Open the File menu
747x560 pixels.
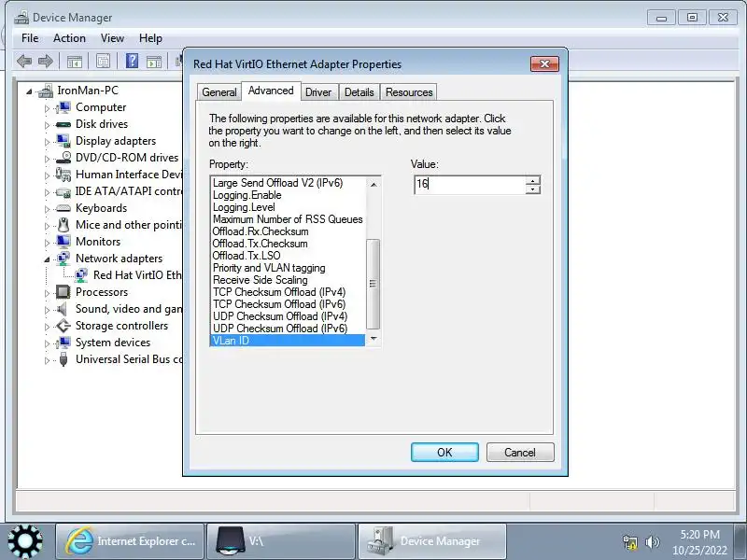click(30, 38)
